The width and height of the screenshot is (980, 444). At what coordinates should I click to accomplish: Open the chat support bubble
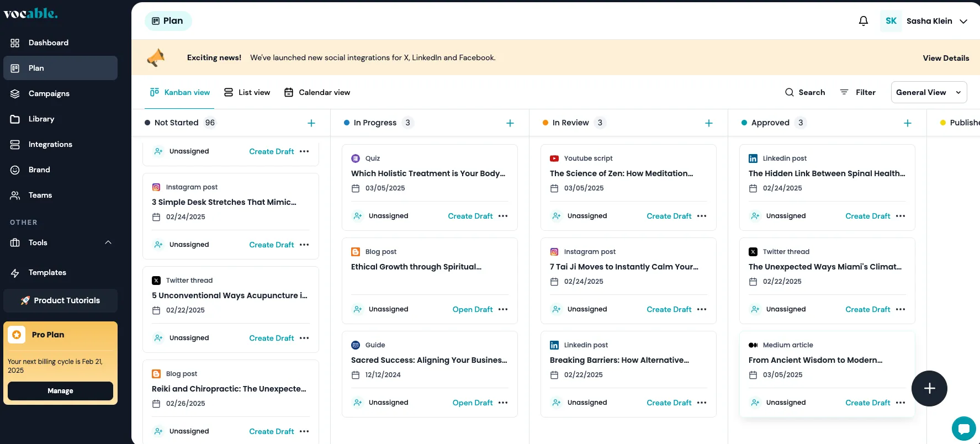point(963,429)
